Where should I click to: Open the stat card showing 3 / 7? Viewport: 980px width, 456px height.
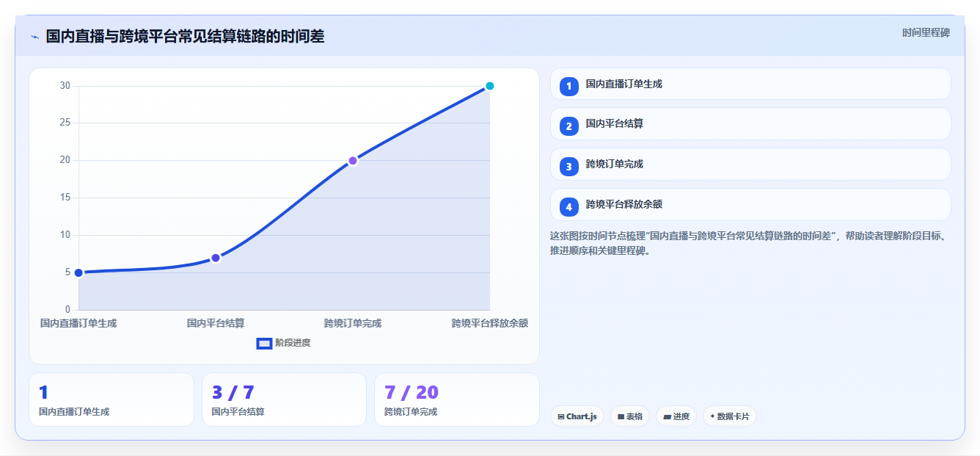284,399
